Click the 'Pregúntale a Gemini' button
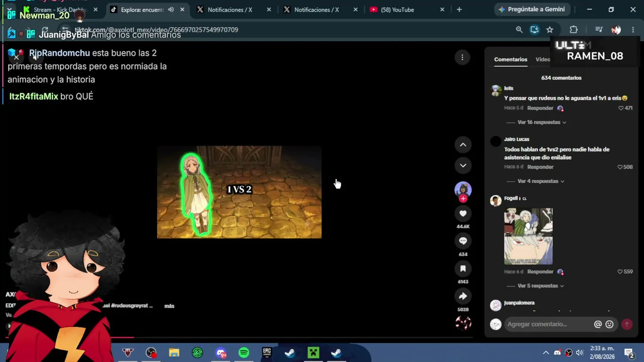This screenshot has height=362, width=644. pos(532,10)
